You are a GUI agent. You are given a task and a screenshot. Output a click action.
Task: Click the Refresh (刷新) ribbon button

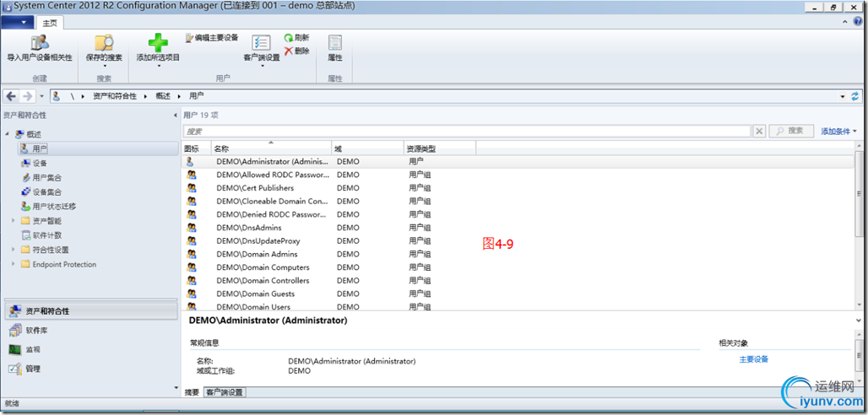pos(296,38)
